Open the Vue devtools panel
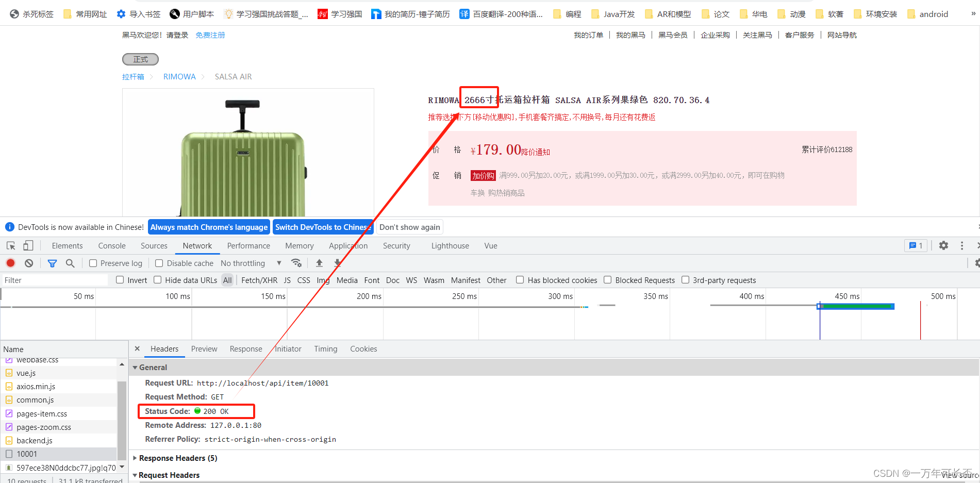 tap(491, 246)
